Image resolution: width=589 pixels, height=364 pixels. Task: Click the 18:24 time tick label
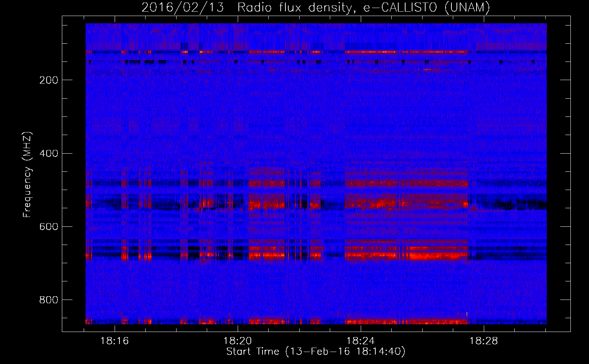(x=360, y=341)
